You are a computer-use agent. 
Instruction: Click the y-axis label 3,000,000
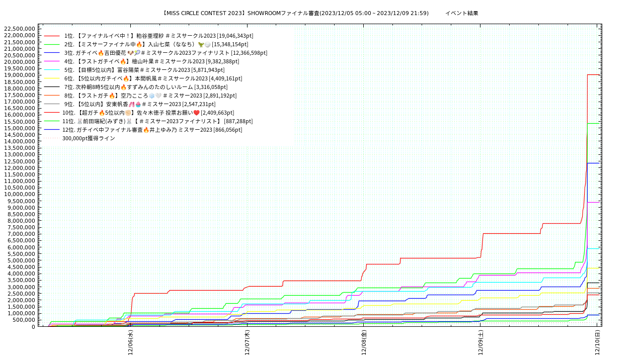coord(21,287)
